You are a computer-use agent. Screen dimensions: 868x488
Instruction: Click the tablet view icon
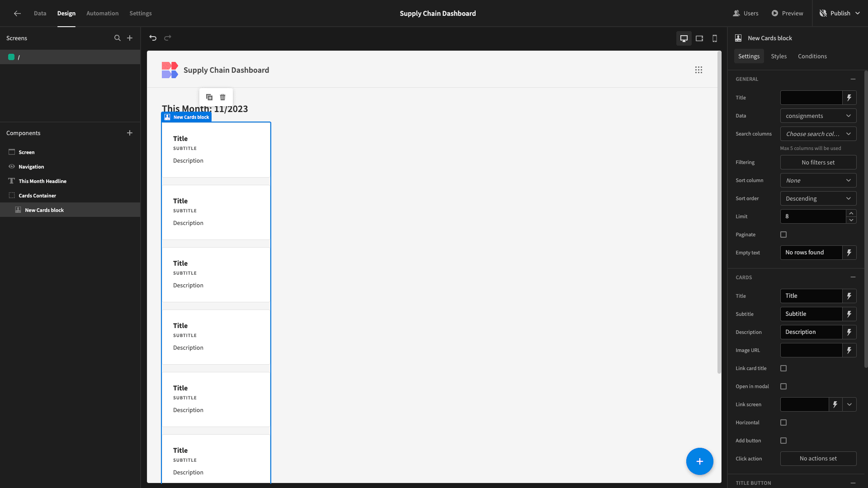[x=699, y=38]
